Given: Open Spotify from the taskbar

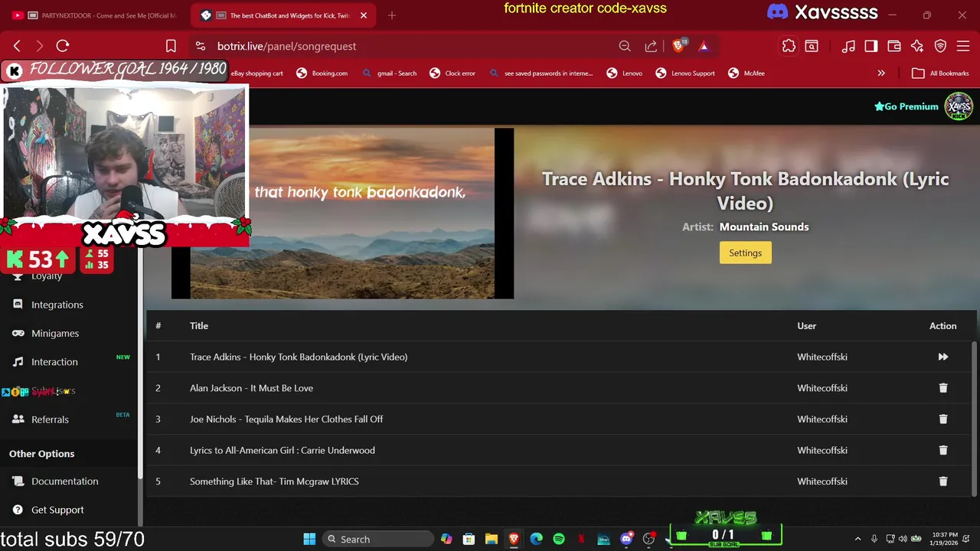Looking at the screenshot, I should [x=559, y=539].
